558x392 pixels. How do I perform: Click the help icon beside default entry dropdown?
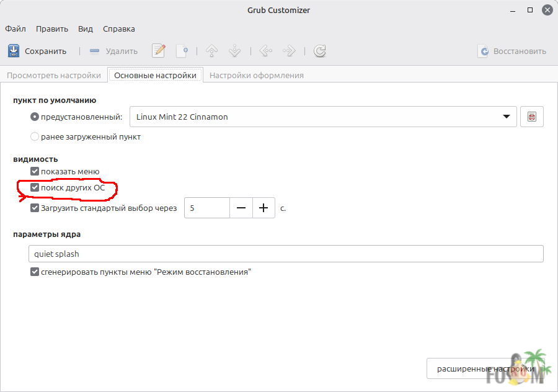tap(531, 117)
